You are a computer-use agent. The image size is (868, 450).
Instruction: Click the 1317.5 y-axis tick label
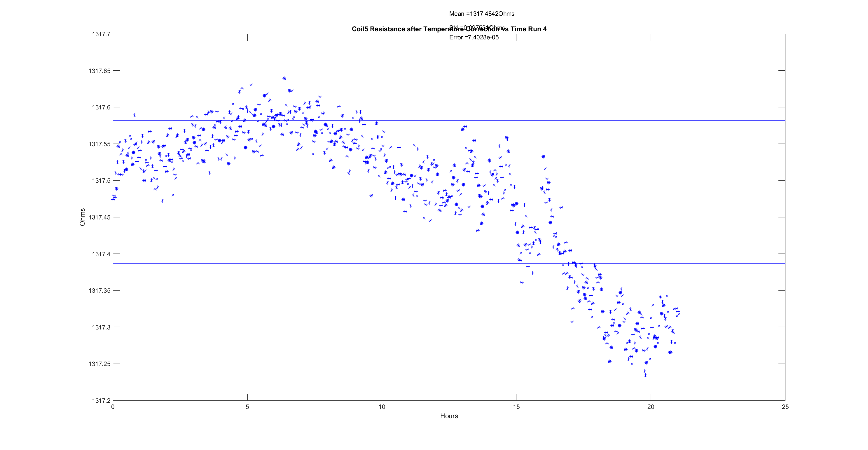101,181
